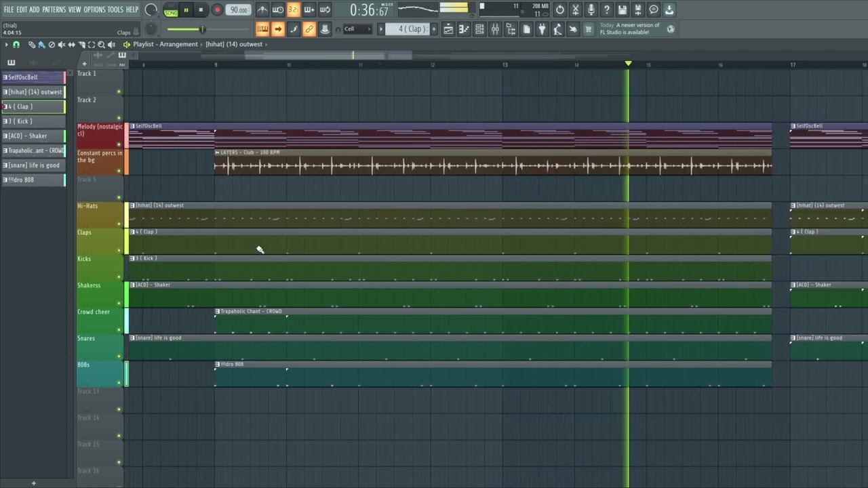Open the speech bubble project info icon

point(653,10)
